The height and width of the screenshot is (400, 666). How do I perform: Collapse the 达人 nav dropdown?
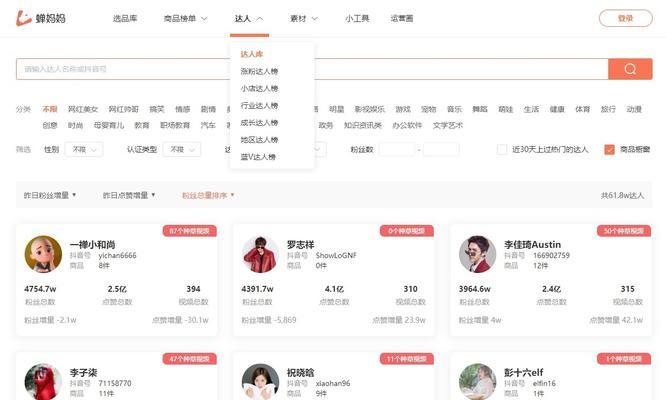(249, 18)
